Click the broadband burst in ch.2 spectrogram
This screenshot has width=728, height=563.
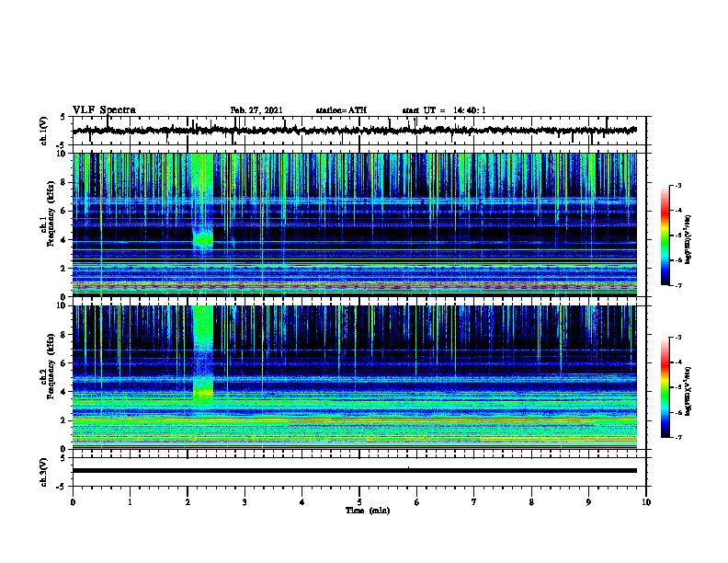pyautogui.click(x=203, y=353)
